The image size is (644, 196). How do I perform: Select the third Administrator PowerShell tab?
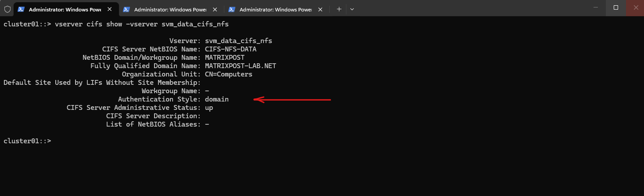pyautogui.click(x=271, y=9)
